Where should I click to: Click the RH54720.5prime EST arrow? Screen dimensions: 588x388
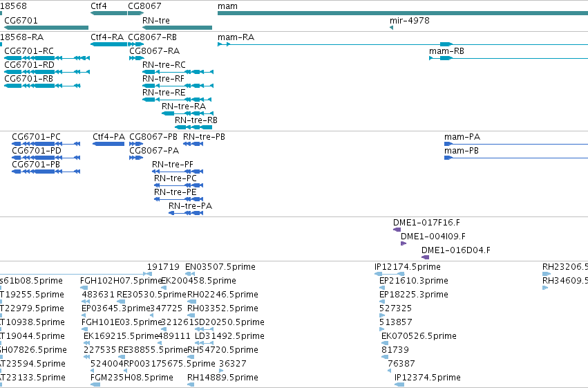pos(191,358)
